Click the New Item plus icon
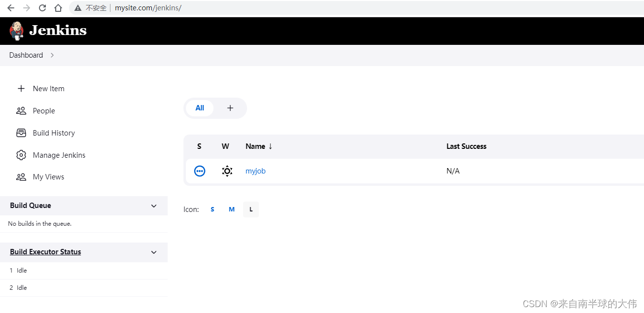This screenshot has height=313, width=644. 21,89
